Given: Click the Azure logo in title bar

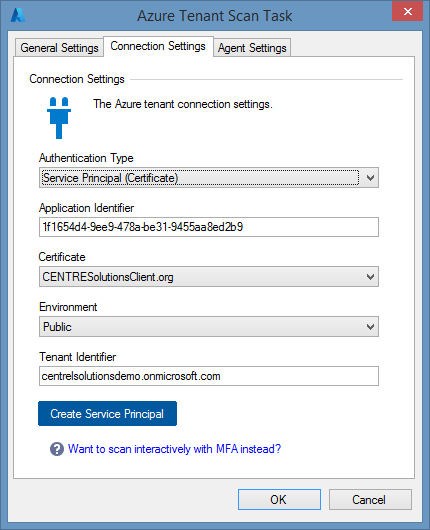Looking at the screenshot, I should coord(18,15).
